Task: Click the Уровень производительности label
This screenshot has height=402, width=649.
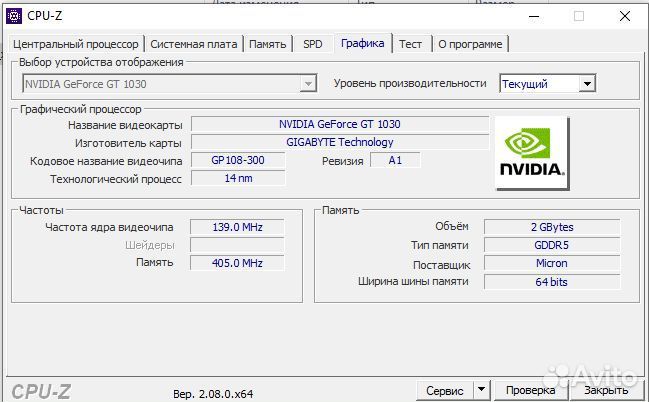Action: (410, 83)
